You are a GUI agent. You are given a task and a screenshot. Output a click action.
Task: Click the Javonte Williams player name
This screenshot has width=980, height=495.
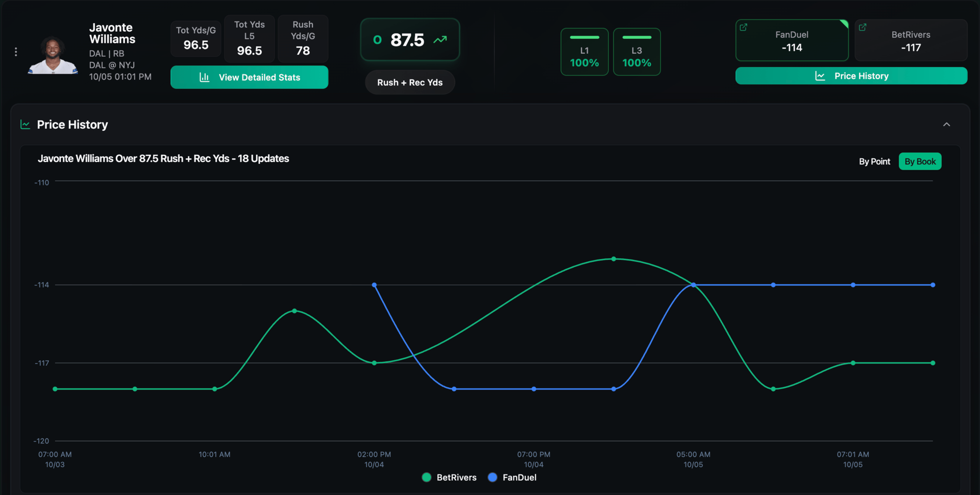point(112,33)
